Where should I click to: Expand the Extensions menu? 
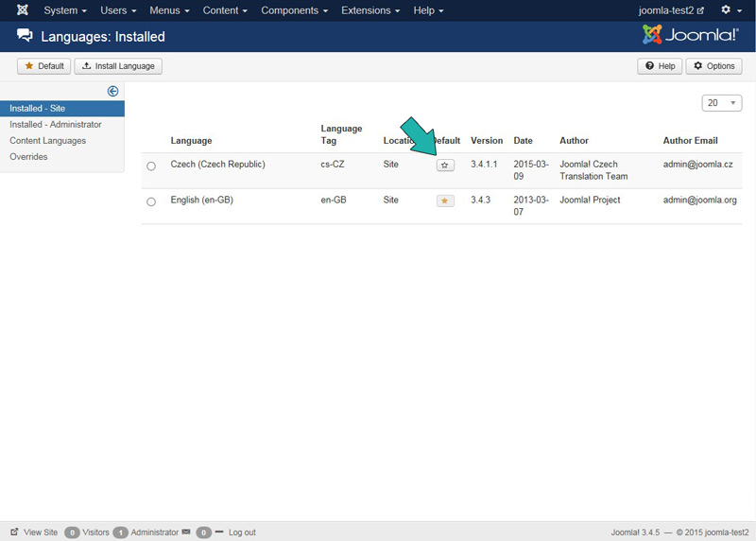tap(369, 10)
